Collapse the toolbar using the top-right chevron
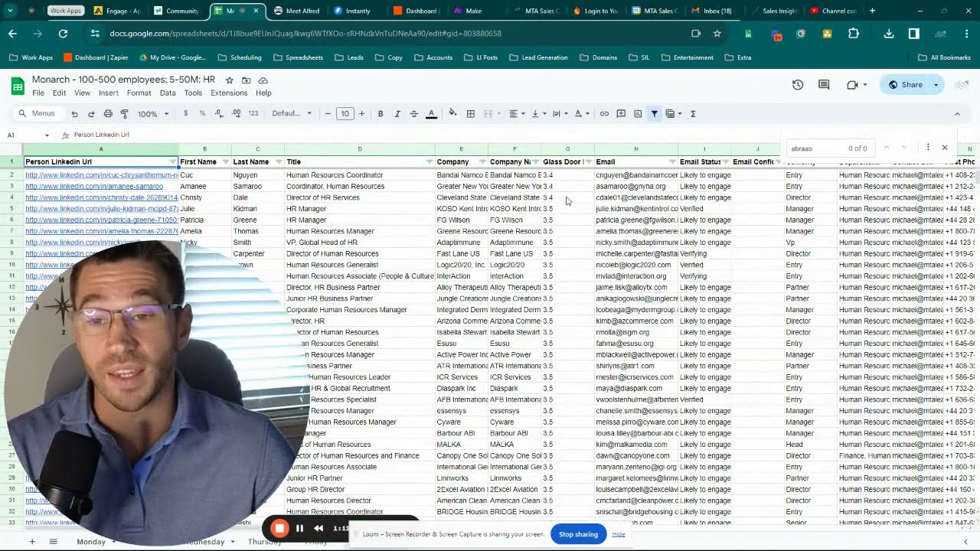The width and height of the screenshot is (980, 551). [957, 113]
